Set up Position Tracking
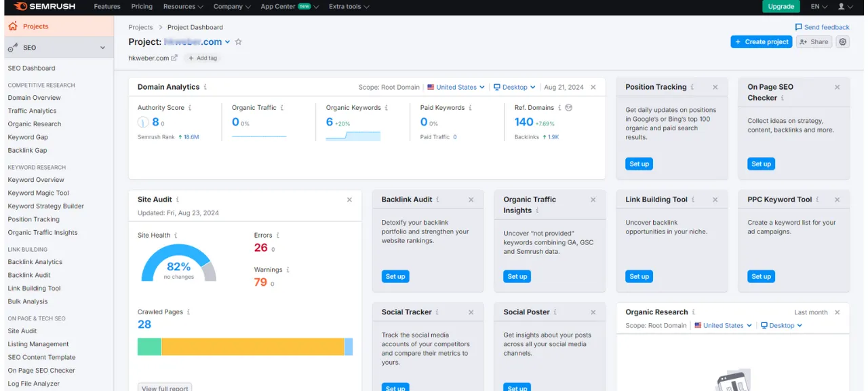This screenshot has height=391, width=868. pyautogui.click(x=639, y=164)
